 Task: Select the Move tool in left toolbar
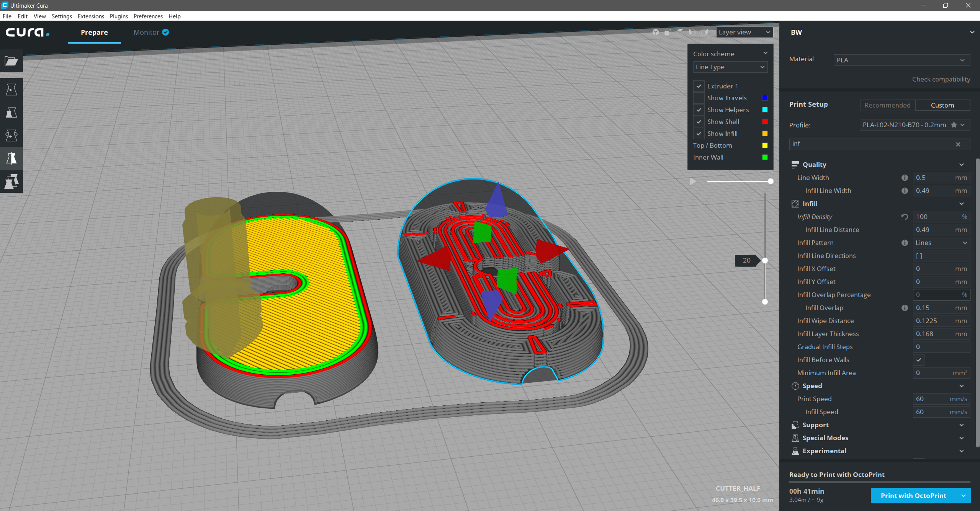coord(11,90)
